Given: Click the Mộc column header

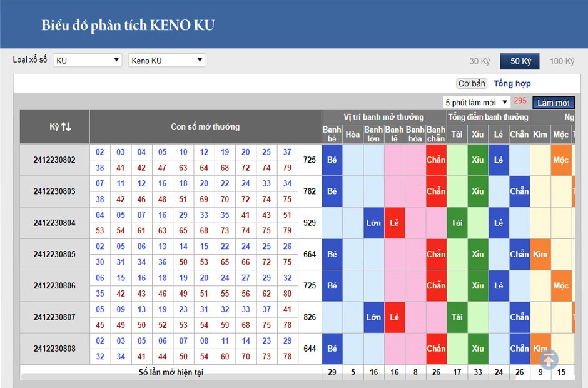Looking at the screenshot, I should pyautogui.click(x=561, y=135).
